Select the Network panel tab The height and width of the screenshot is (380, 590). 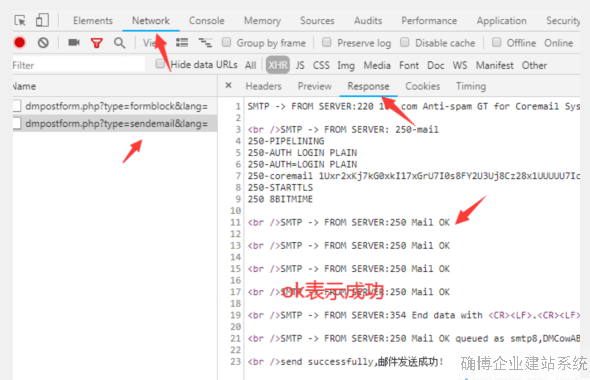pyautogui.click(x=151, y=21)
